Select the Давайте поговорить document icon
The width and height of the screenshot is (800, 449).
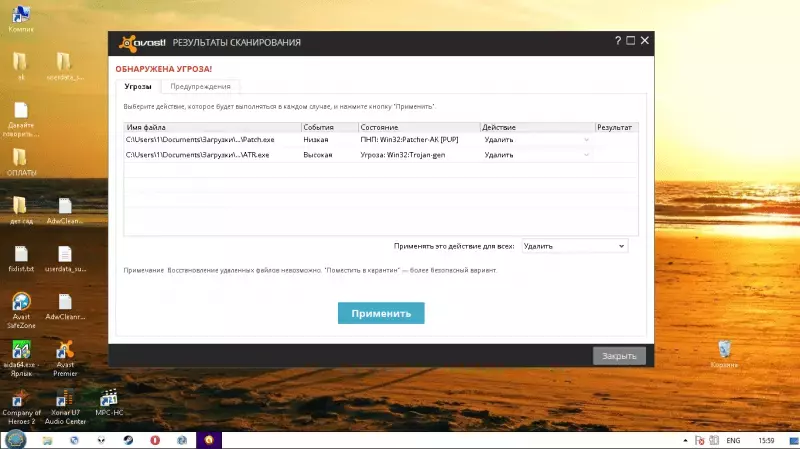click(21, 120)
